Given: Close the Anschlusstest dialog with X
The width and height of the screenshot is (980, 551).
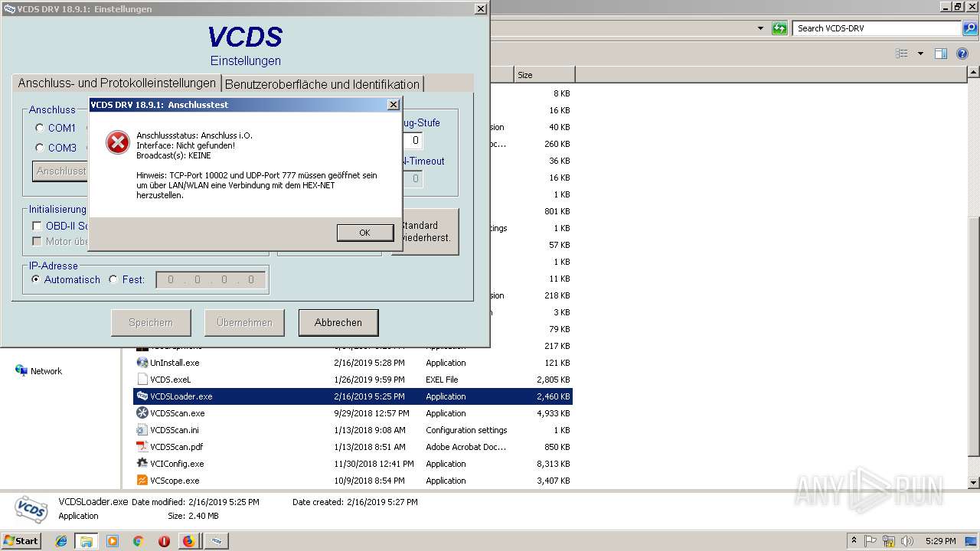Looking at the screenshot, I should point(394,105).
